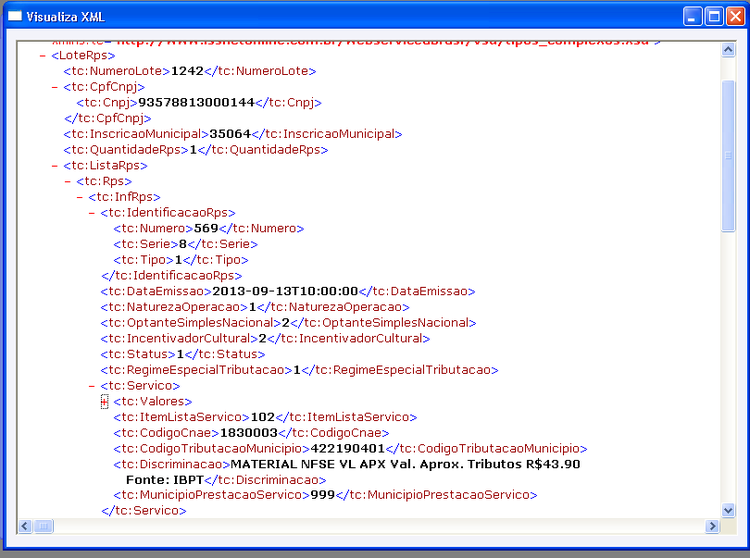The width and height of the screenshot is (750, 558).
Task: Click the Discriminacao text MATERIAL NFSE VL APX
Action: [x=308, y=465]
